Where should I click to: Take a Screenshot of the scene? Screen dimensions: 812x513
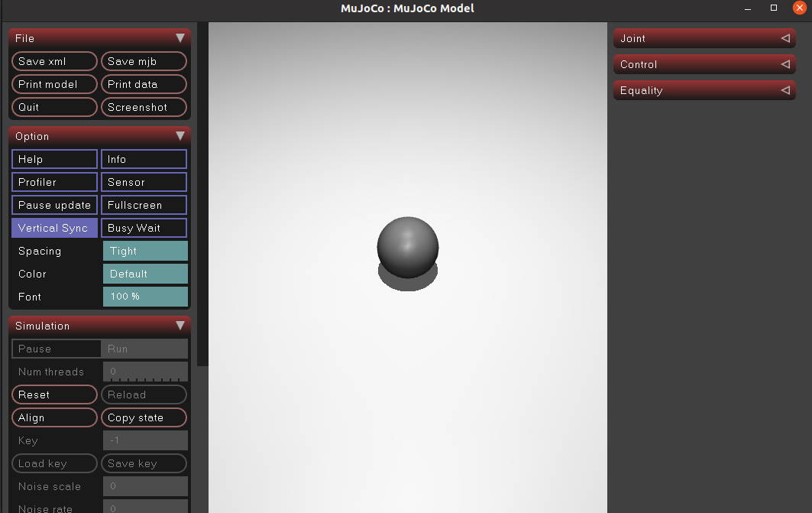(144, 107)
